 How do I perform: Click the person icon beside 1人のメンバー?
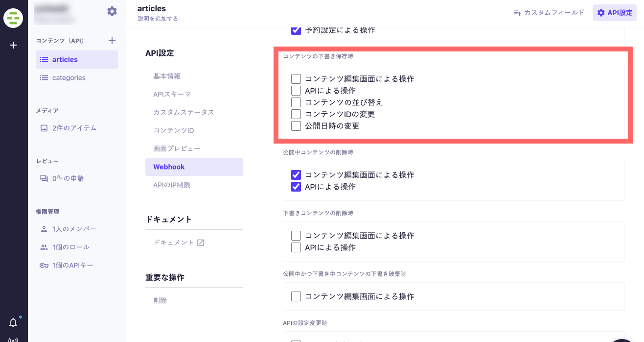point(44,229)
